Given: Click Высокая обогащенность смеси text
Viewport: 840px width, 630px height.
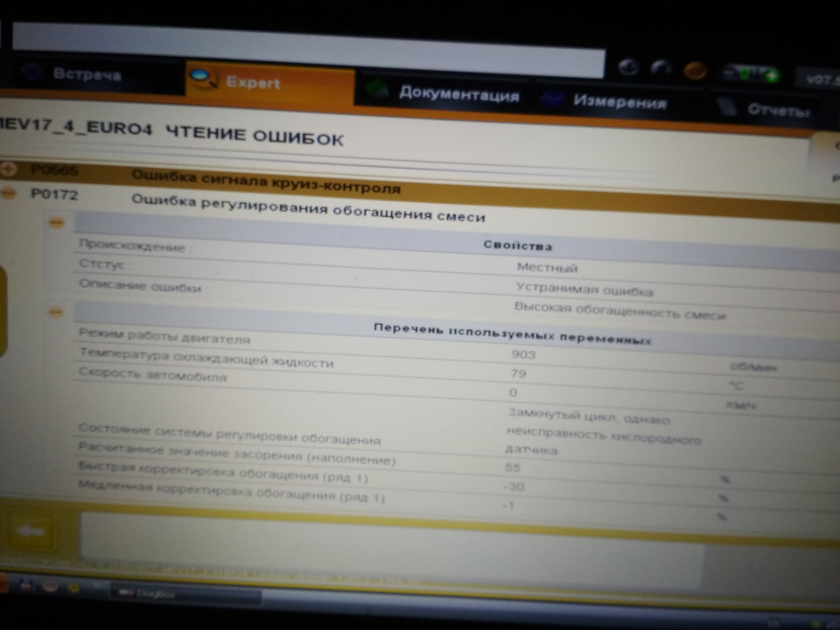Looking at the screenshot, I should (x=619, y=311).
